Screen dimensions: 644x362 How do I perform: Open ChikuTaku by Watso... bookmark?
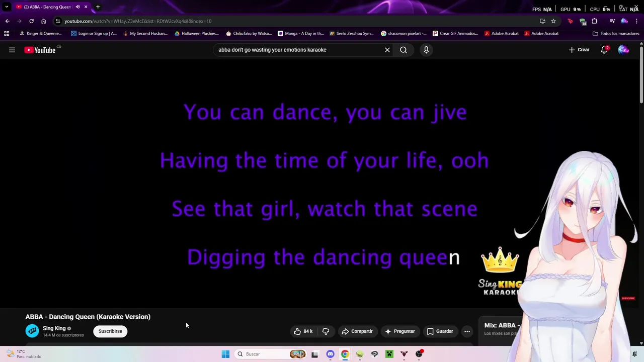pos(249,34)
